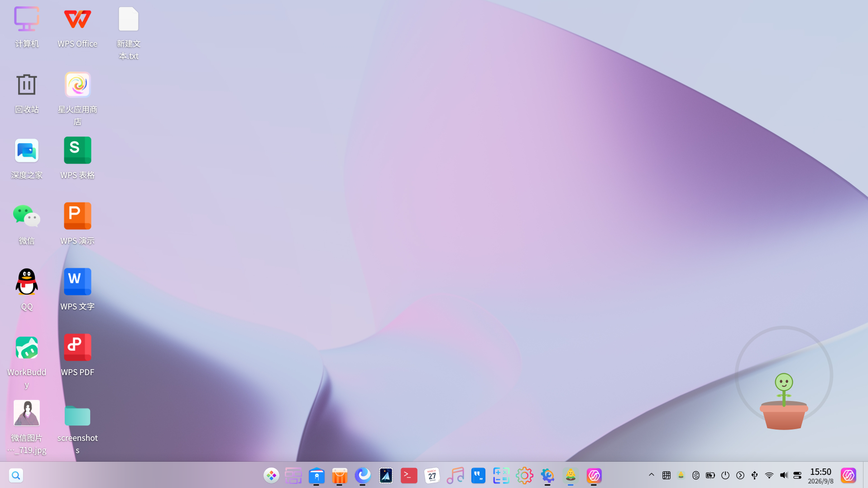Open the Wi-Fi network tray menu
Viewport: 868px width, 488px height.
coord(769,475)
